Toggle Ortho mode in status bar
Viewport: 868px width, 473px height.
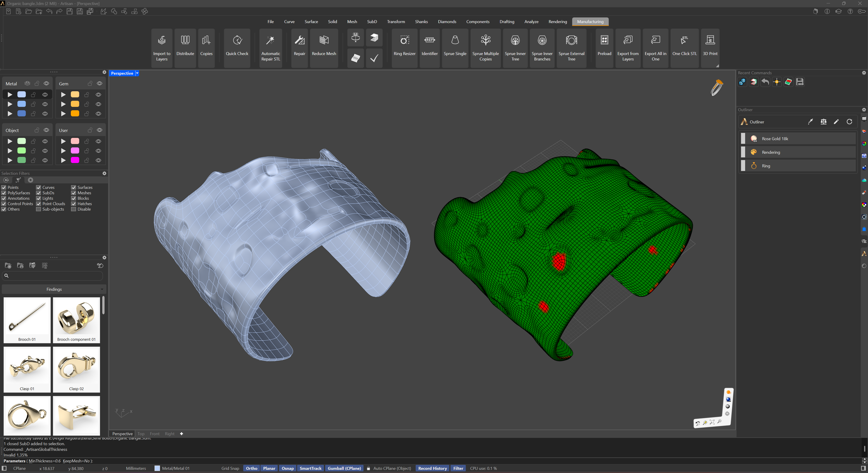coord(251,468)
